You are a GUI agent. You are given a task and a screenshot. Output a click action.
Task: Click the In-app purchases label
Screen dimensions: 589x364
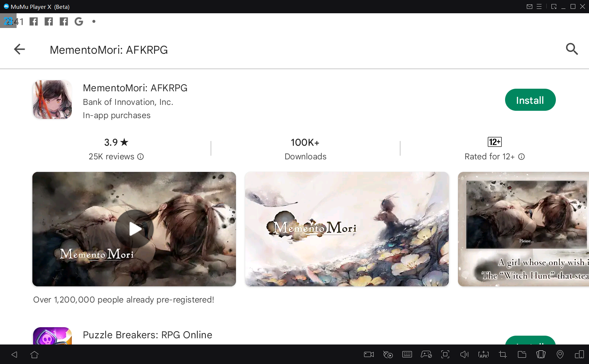(117, 116)
